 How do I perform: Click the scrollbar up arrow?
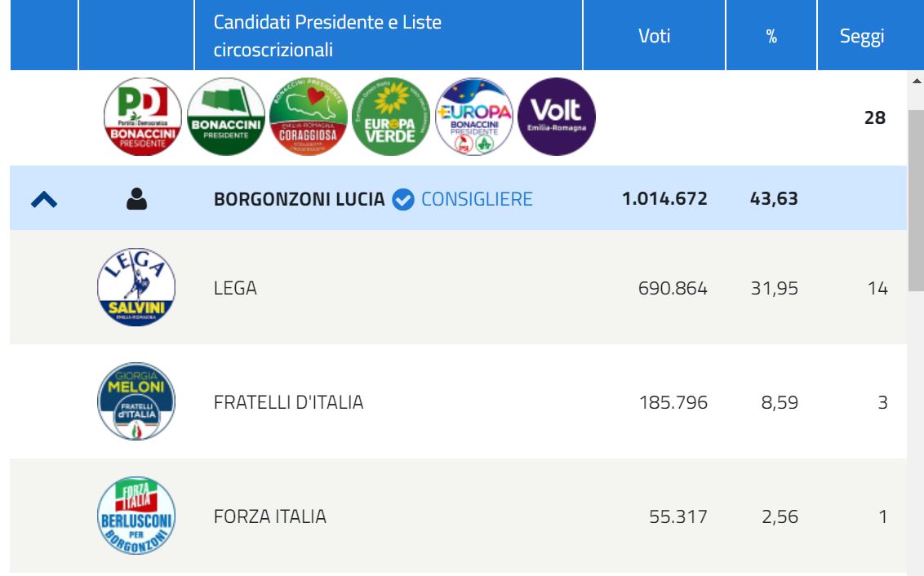(917, 81)
